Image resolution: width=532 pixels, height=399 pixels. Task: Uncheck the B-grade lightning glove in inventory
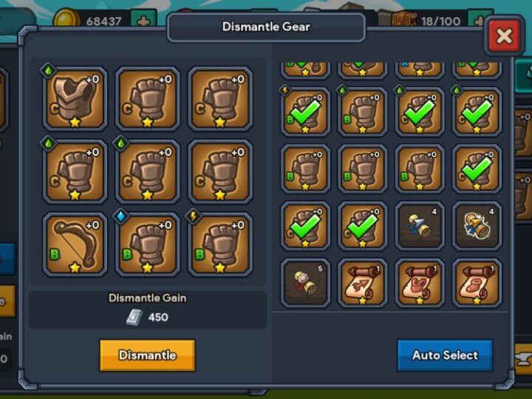tap(305, 112)
